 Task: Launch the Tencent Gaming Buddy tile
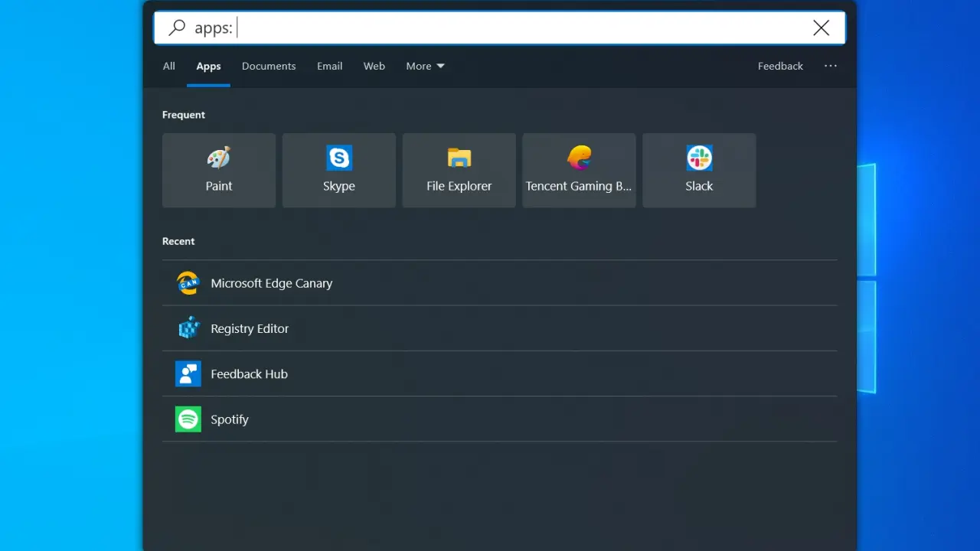pos(579,170)
